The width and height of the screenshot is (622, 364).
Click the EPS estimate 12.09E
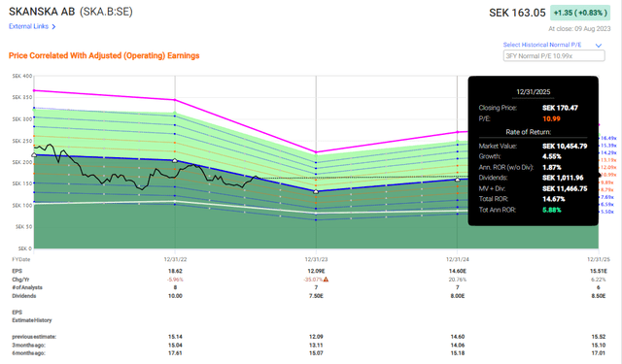point(316,272)
